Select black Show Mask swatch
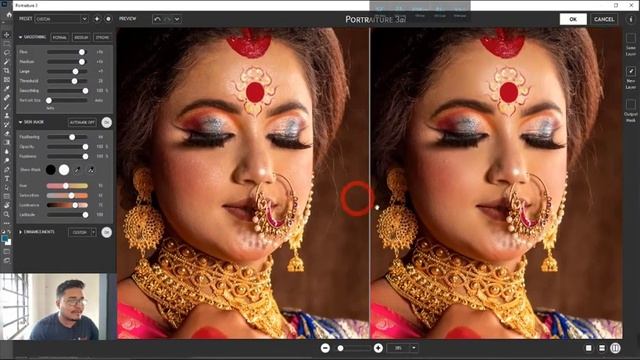This screenshot has width=640, height=360. [51, 170]
